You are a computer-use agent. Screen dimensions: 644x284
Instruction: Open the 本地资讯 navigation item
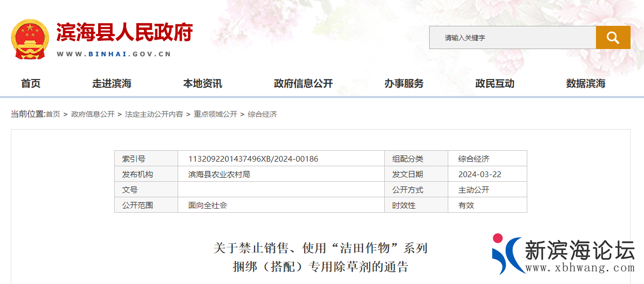coord(202,84)
